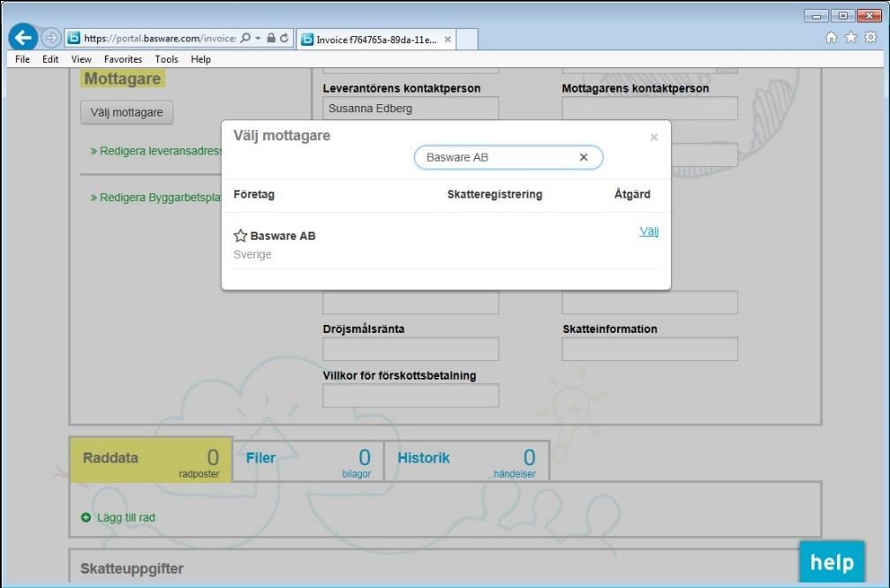Click the Företag column header

(x=253, y=194)
